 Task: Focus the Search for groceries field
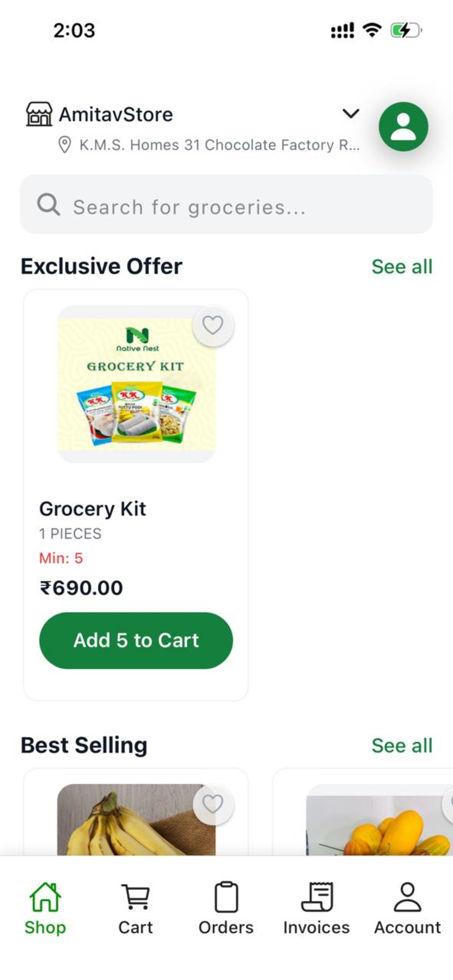click(x=226, y=204)
